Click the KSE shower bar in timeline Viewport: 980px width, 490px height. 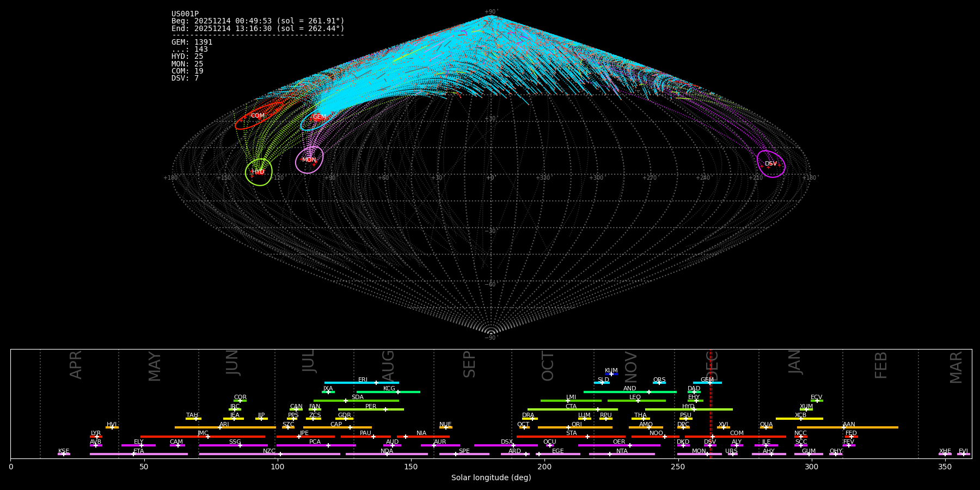coord(64,454)
